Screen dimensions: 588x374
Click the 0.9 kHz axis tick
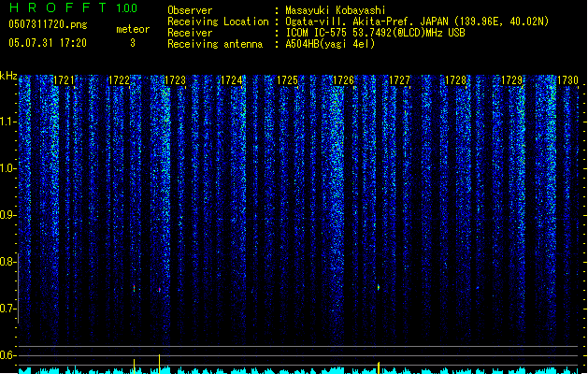click(7, 215)
